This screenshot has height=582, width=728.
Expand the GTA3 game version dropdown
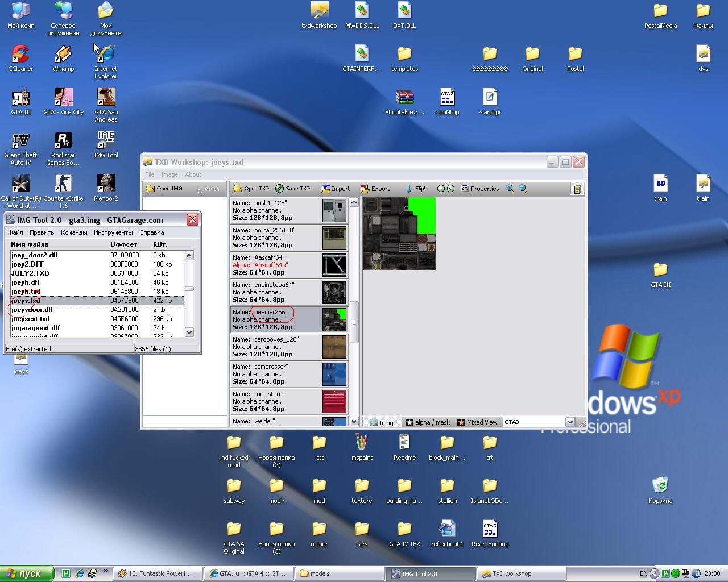coord(569,422)
